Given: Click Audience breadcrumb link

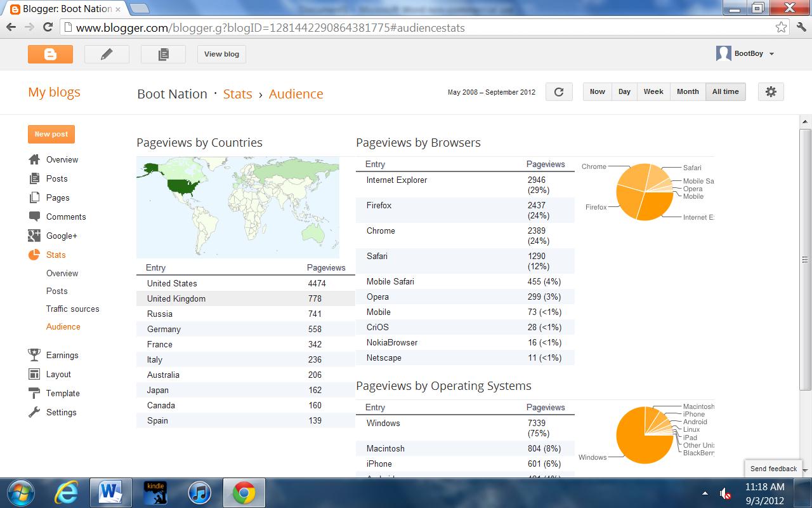Looking at the screenshot, I should tap(296, 94).
